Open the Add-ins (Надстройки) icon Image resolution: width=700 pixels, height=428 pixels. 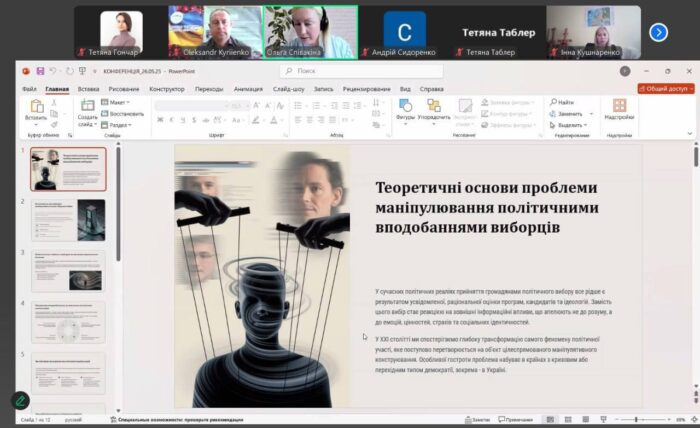619,108
